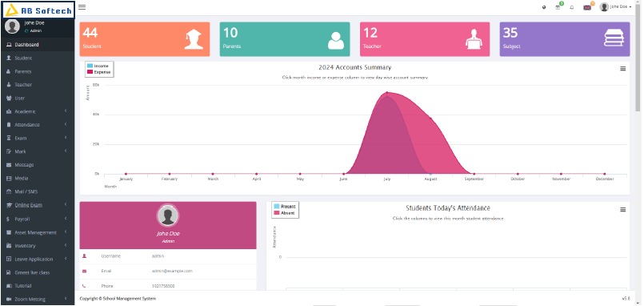Open the Mail / SMS menu item

coord(38,191)
